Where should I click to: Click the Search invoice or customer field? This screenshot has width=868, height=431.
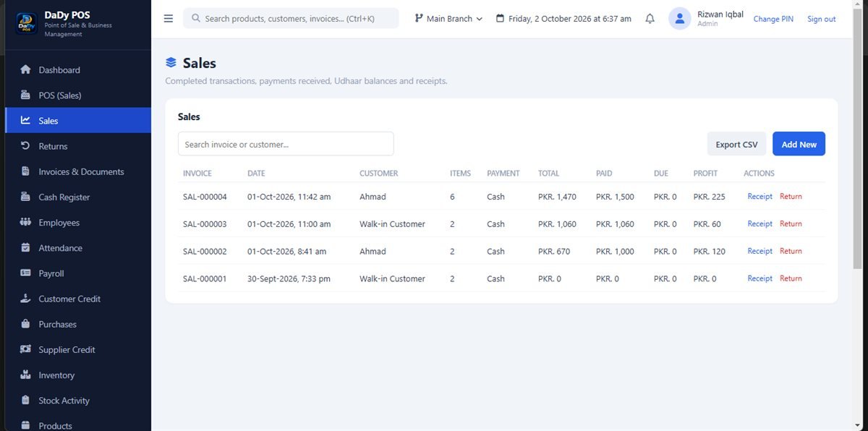pos(286,144)
